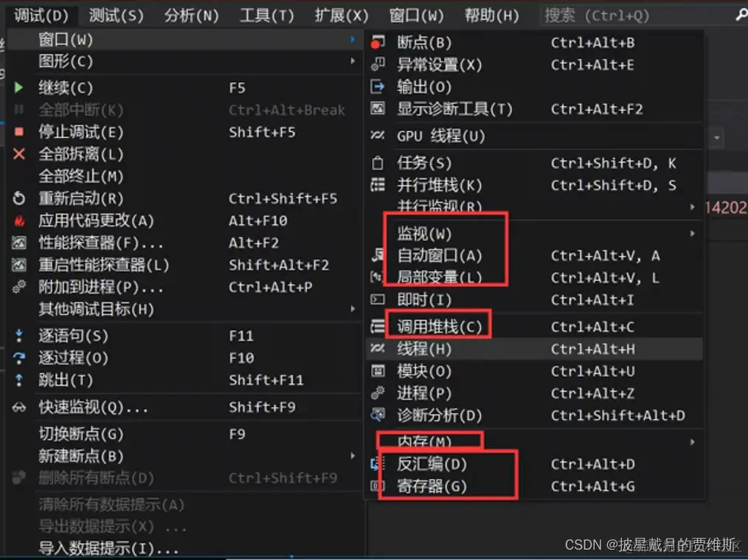The width and height of the screenshot is (748, 560).
Task: Click the Step Over curved arrow icon
Action: point(19,358)
